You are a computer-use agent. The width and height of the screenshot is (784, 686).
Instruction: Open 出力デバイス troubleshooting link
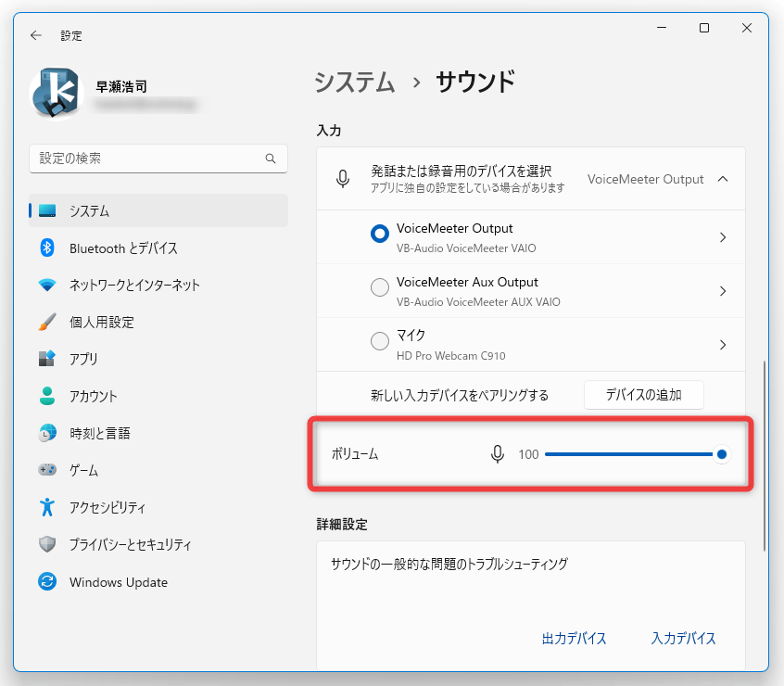pyautogui.click(x=574, y=639)
